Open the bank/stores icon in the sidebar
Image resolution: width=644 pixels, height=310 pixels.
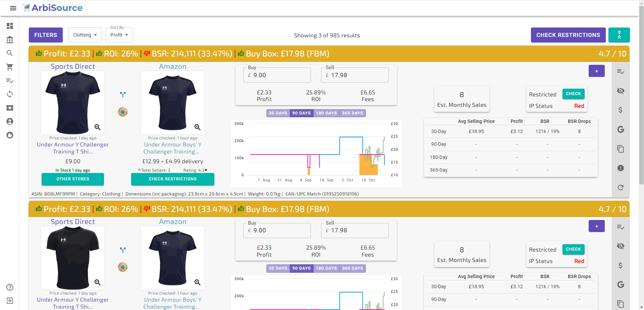click(10, 40)
